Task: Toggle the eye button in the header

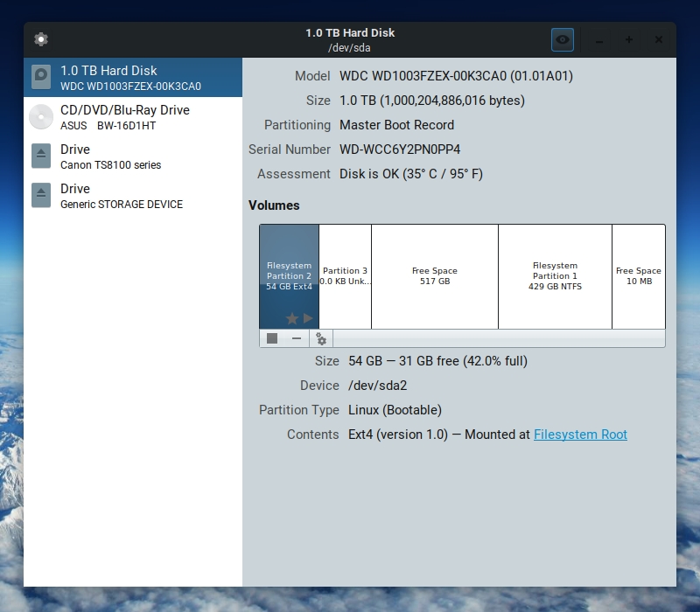Action: point(562,39)
